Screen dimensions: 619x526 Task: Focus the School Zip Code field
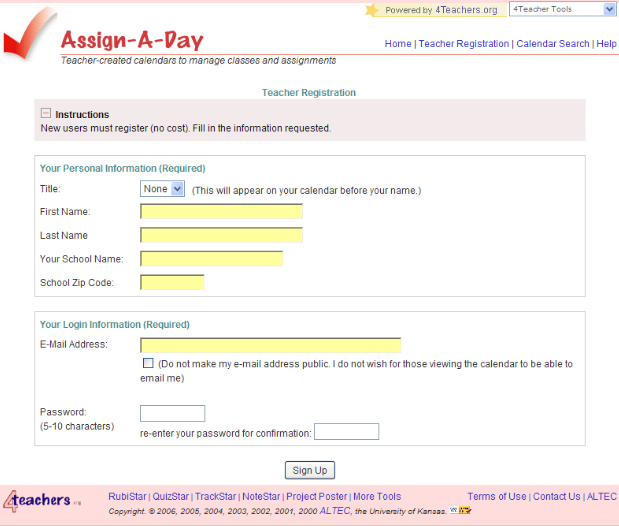pyautogui.click(x=172, y=282)
